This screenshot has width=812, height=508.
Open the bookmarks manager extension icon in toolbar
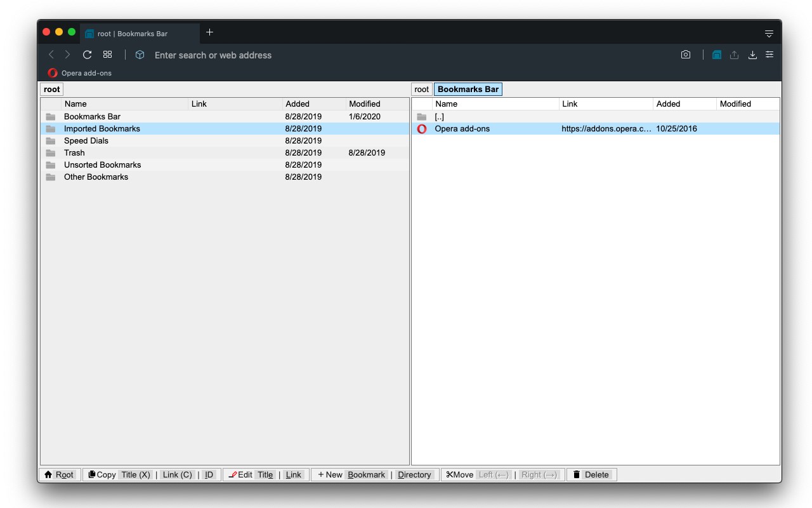coord(716,55)
